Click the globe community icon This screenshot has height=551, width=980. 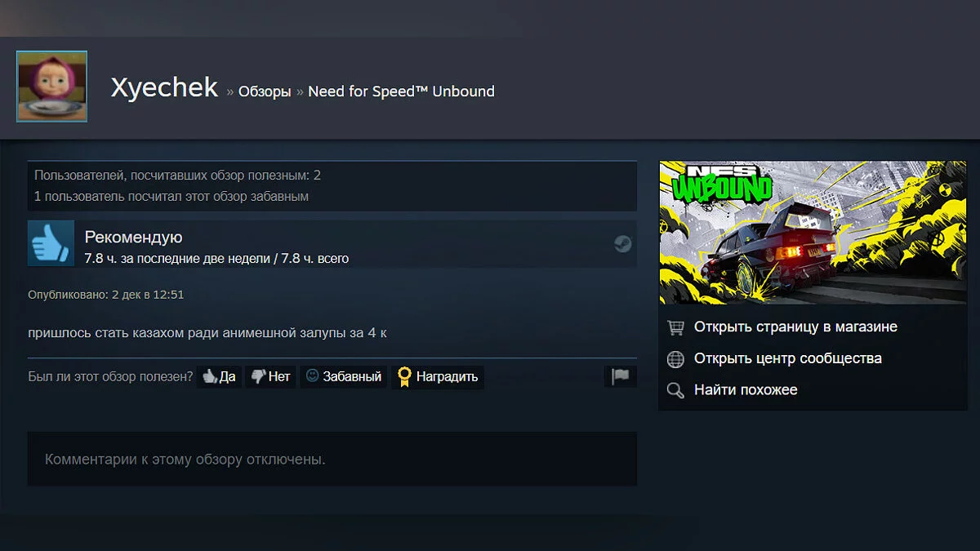click(x=675, y=359)
